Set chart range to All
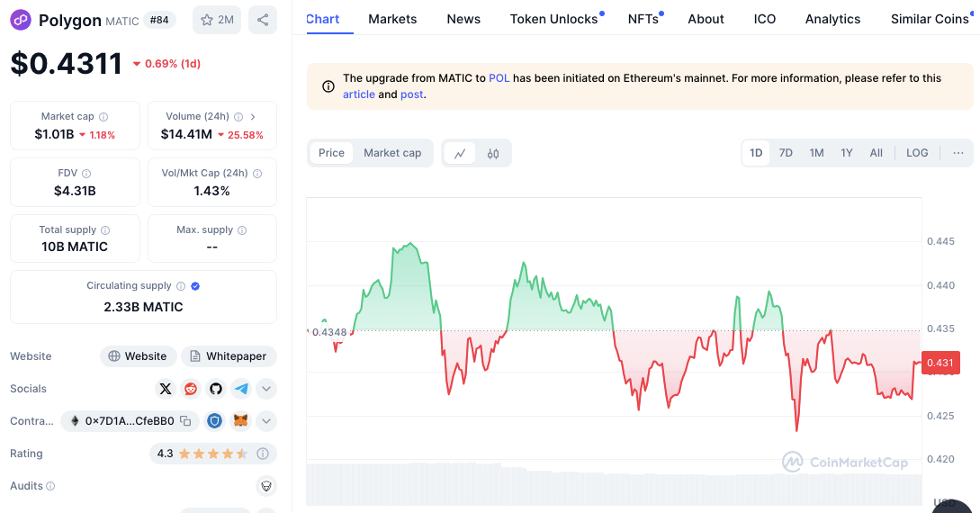 coord(877,153)
